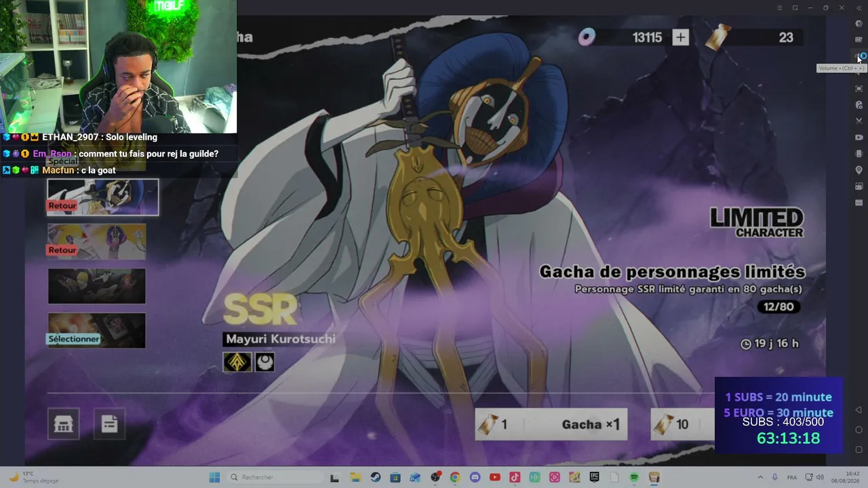Open the gacha details document icon
The image size is (868, 488).
point(109,424)
